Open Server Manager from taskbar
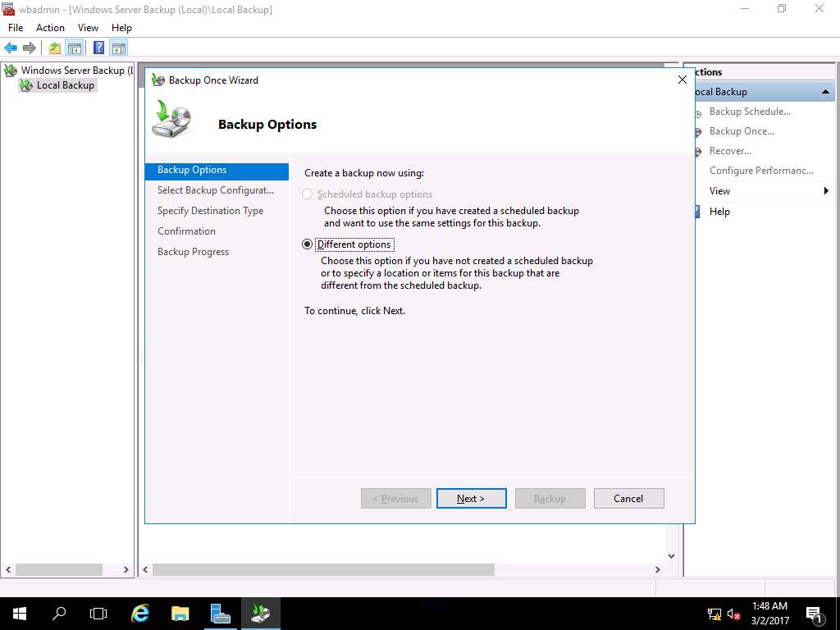This screenshot has height=630, width=840. (220, 614)
